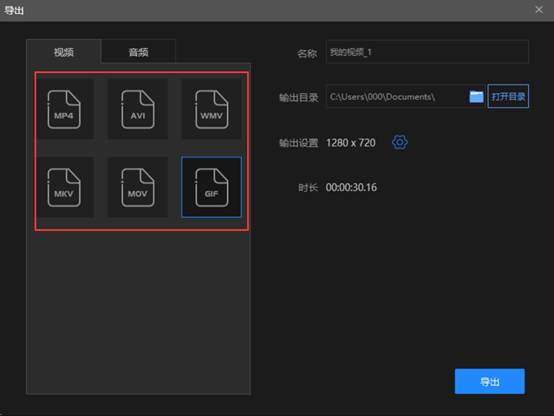Pick the WMV format option

pyautogui.click(x=212, y=109)
